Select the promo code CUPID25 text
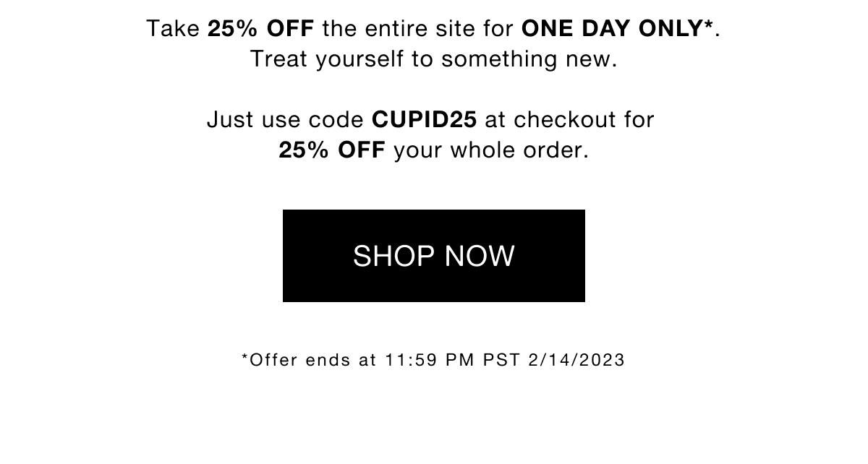 tap(424, 119)
